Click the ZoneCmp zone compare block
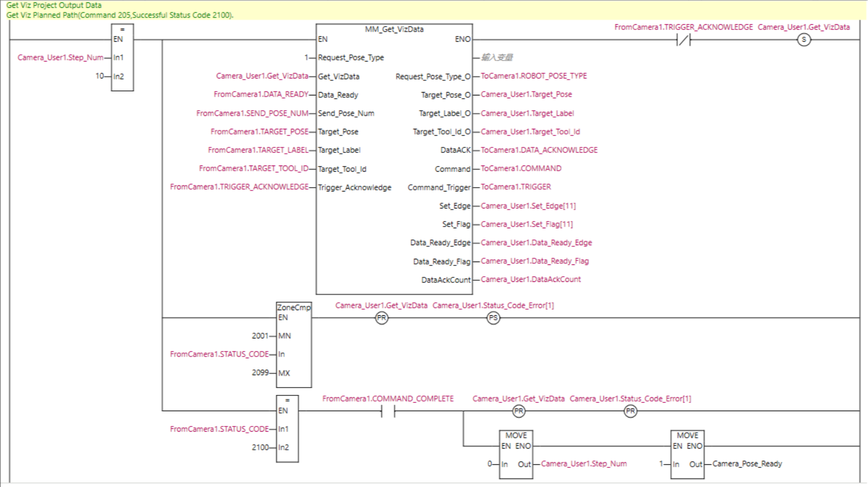This screenshot has width=868, height=487. pyautogui.click(x=293, y=345)
